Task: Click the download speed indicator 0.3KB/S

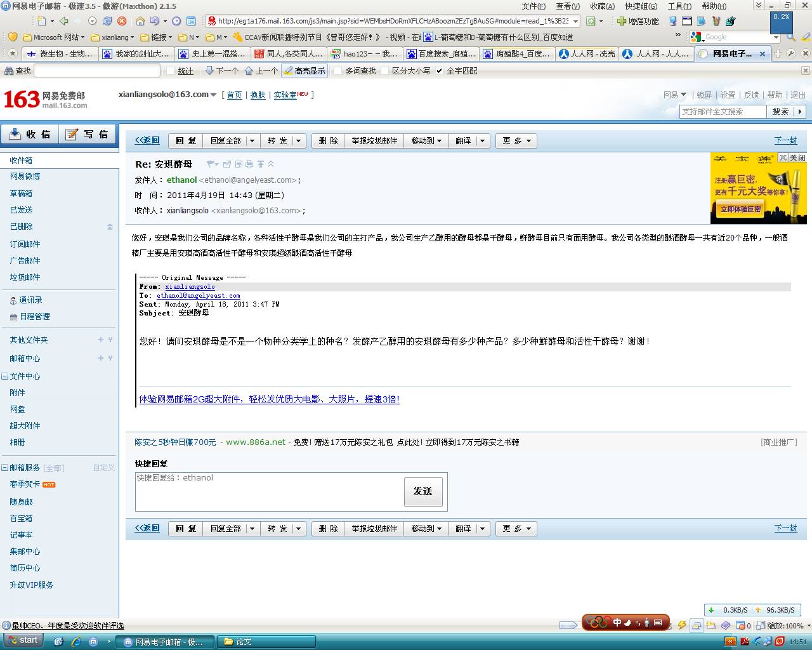Action: pyautogui.click(x=728, y=610)
